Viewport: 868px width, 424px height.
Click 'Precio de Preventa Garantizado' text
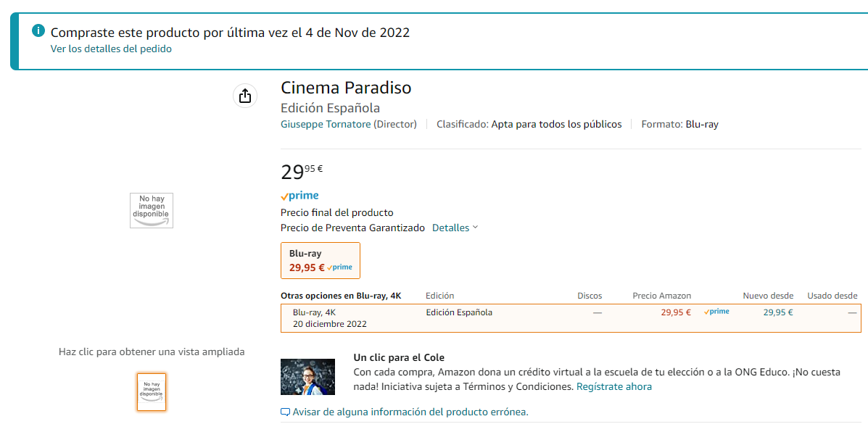(x=352, y=228)
